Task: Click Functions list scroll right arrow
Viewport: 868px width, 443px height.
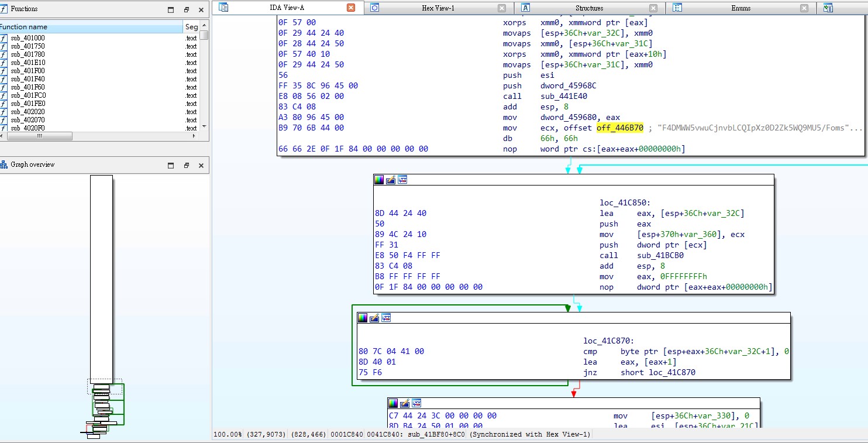Action: click(195, 136)
